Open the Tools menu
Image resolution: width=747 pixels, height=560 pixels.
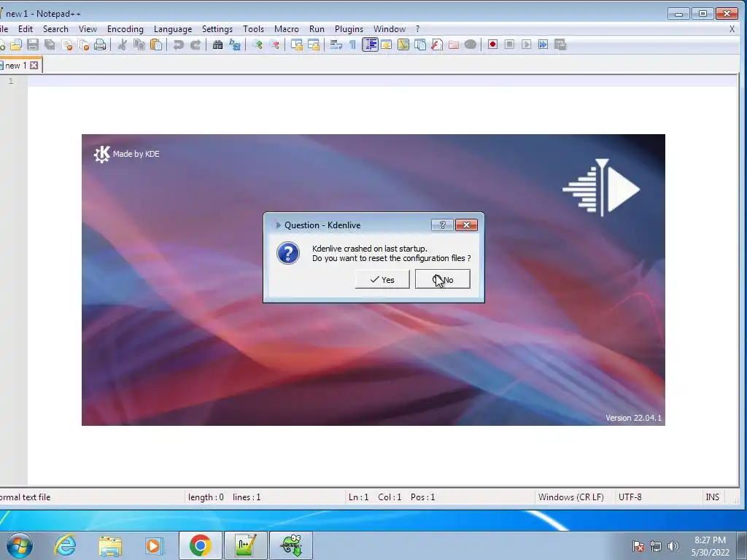point(253,29)
